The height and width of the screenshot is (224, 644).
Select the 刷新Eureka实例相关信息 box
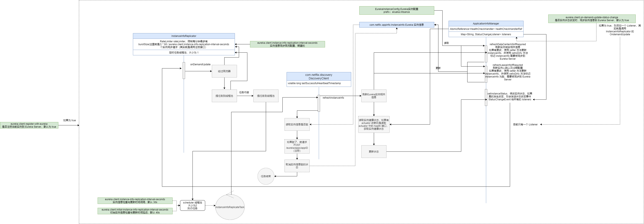click(x=374, y=96)
